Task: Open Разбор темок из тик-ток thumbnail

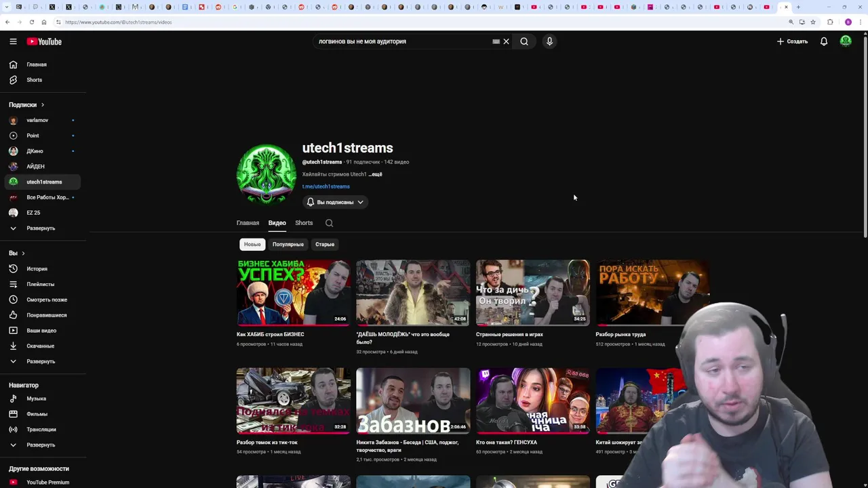Action: click(294, 401)
